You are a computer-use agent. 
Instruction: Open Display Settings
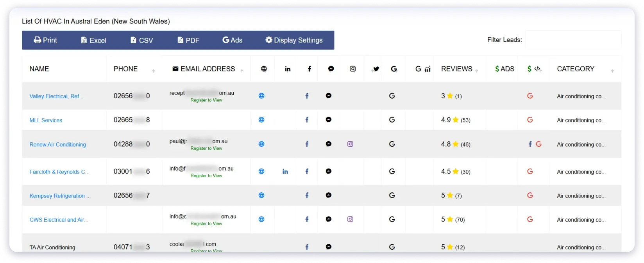(294, 40)
